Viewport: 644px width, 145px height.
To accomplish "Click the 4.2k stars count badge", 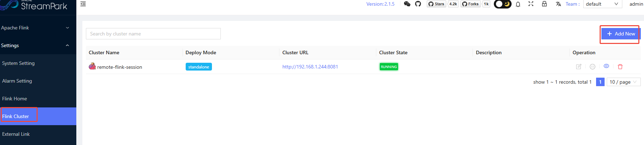I will pos(453,4).
